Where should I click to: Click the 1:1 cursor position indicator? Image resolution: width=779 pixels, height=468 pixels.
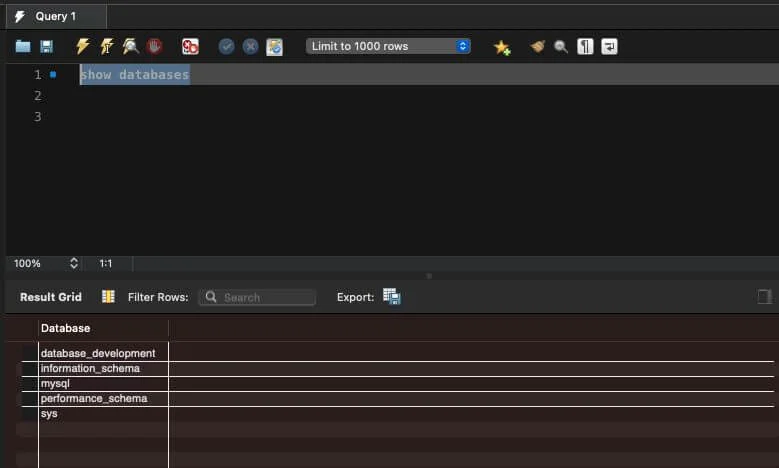[x=106, y=263]
